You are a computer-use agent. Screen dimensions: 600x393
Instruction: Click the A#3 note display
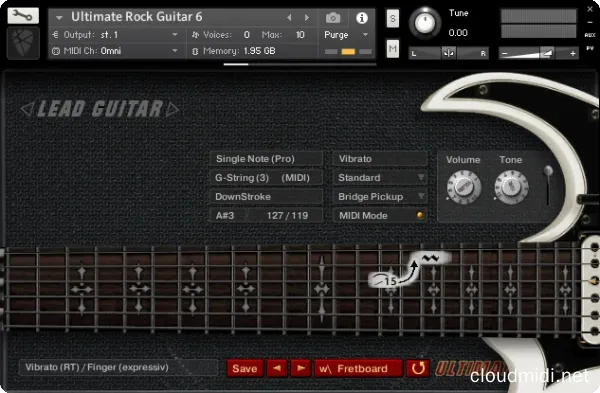coord(226,215)
